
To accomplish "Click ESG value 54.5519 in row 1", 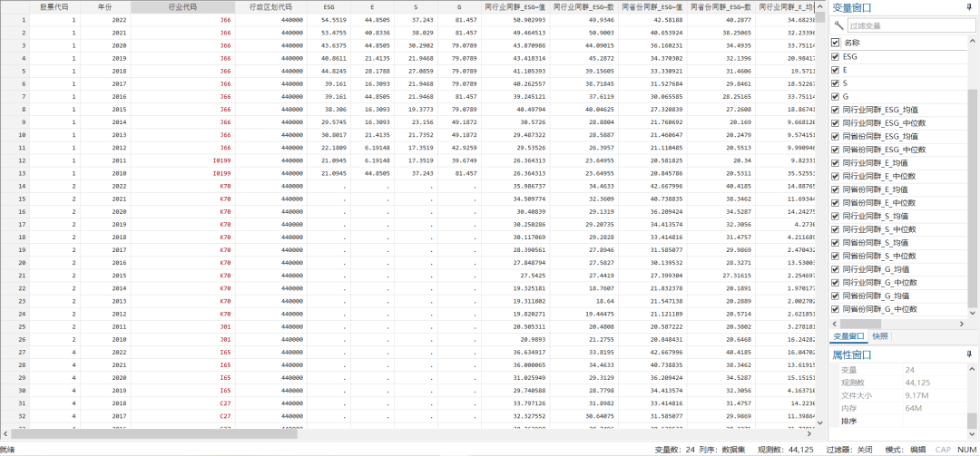I will [x=328, y=20].
